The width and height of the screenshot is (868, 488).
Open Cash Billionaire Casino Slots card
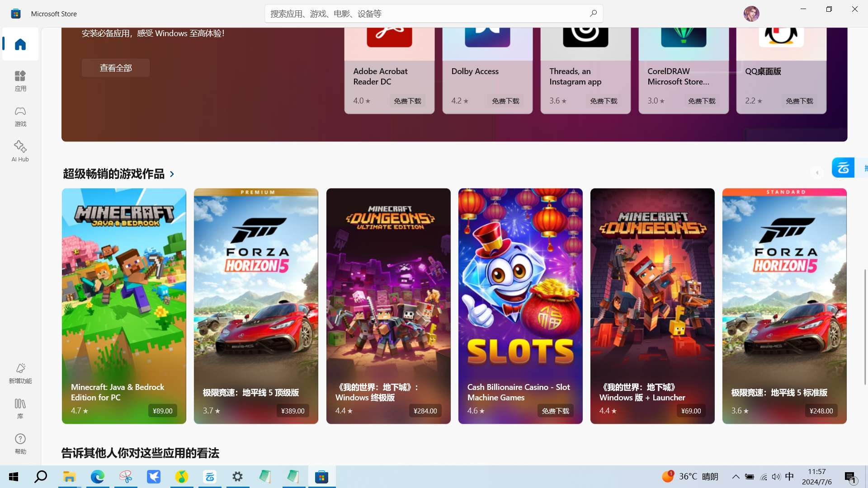520,306
